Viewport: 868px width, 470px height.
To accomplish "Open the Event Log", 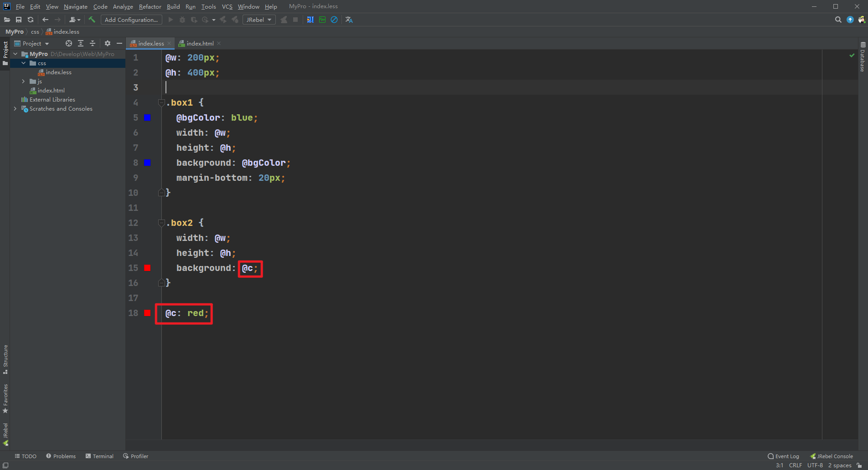I will pos(783,456).
